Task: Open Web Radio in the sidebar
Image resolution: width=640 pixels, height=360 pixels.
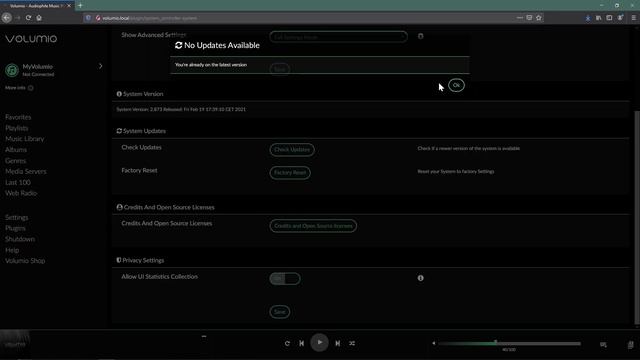Action: click(21, 193)
